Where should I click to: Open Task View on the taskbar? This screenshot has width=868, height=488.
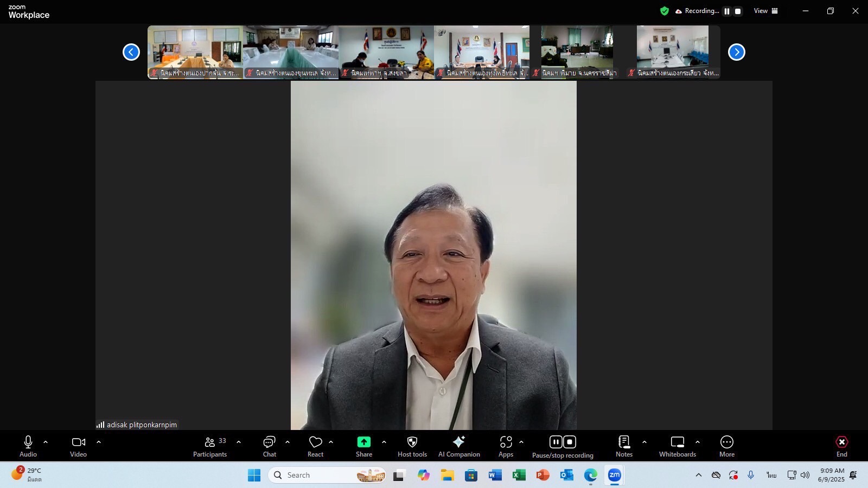pos(399,475)
